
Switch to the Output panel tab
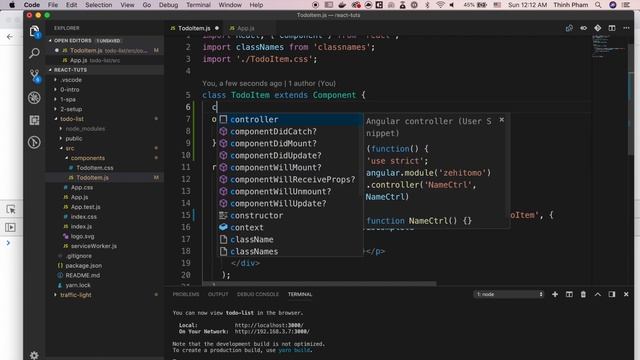click(x=218, y=294)
